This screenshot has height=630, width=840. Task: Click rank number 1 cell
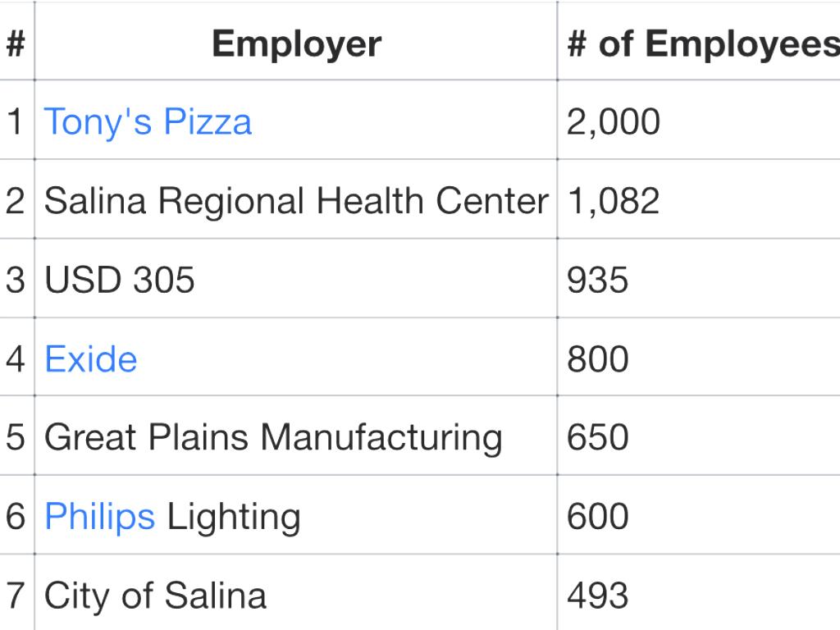pos(15,121)
